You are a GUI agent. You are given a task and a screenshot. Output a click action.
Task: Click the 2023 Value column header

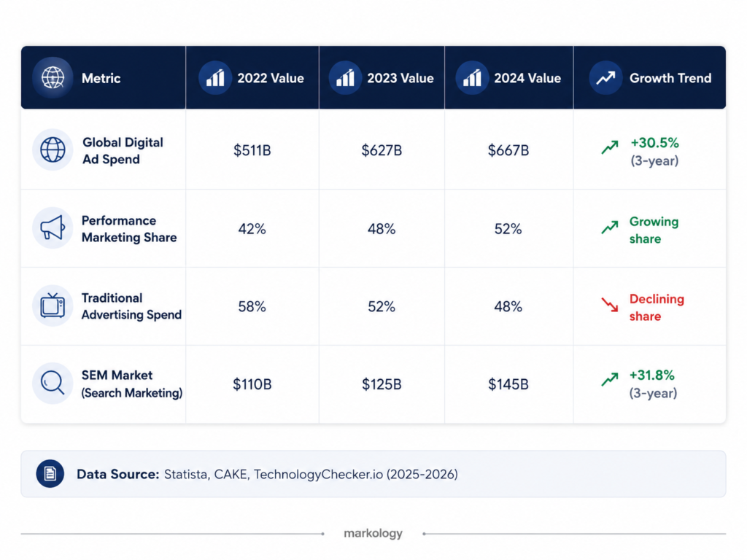pyautogui.click(x=400, y=78)
